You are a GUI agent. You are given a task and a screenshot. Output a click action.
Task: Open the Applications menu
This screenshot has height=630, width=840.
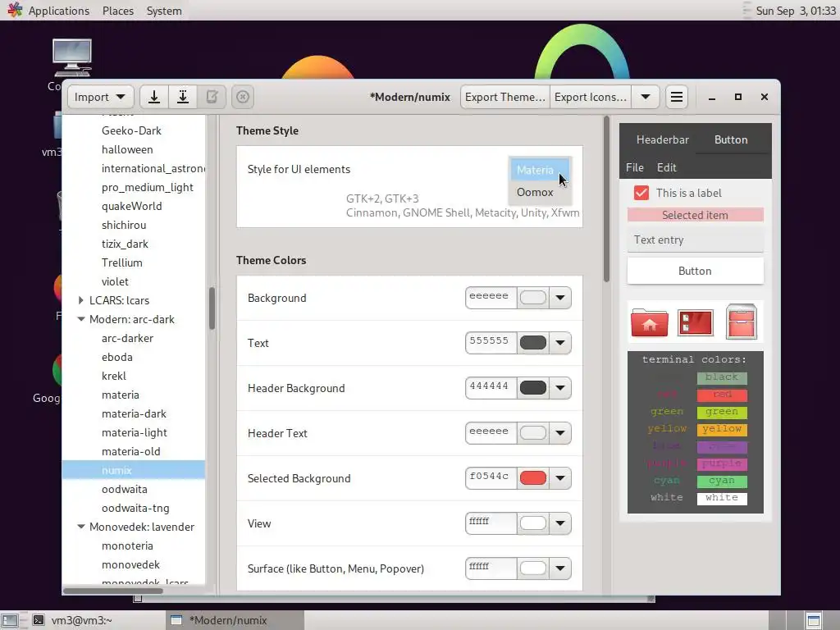[58, 11]
